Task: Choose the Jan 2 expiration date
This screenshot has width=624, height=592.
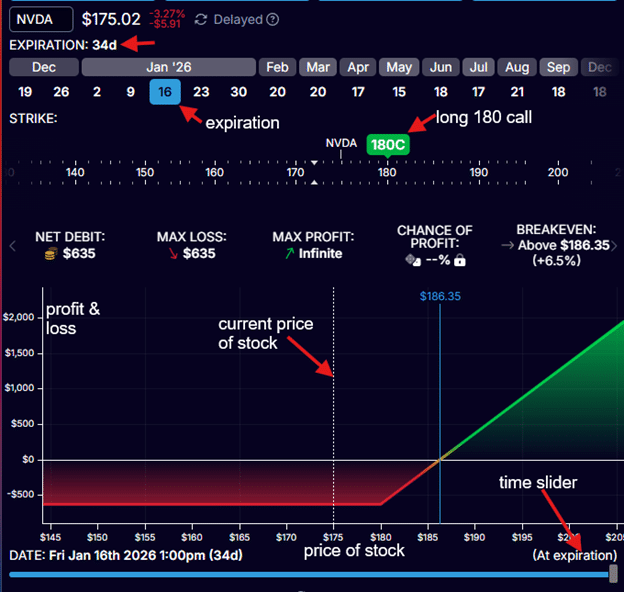Action: [x=97, y=92]
